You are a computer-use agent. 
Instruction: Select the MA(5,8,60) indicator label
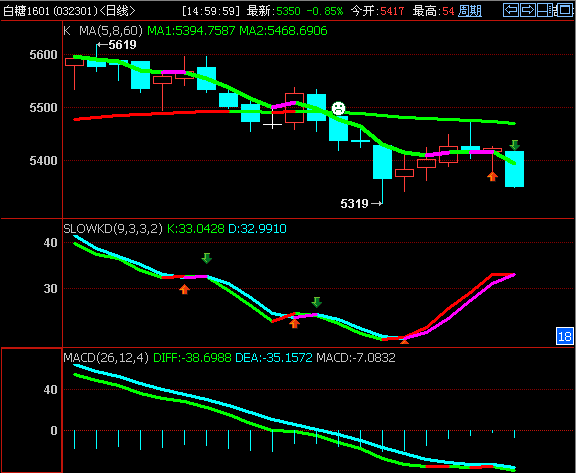111,30
